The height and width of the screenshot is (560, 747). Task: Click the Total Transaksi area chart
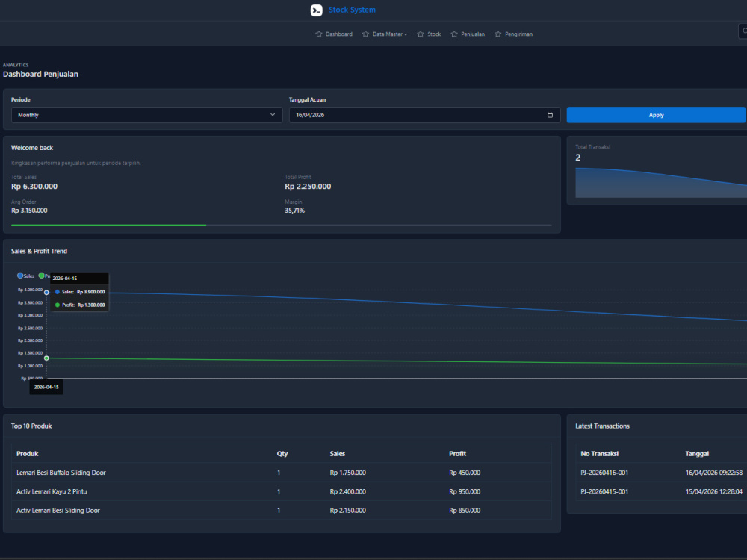(661, 183)
